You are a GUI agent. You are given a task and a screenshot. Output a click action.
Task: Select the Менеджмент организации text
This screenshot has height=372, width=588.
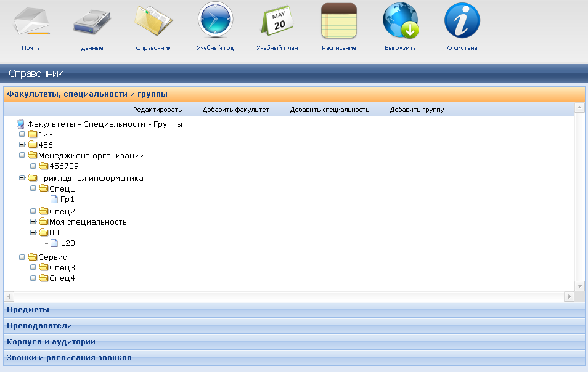91,155
